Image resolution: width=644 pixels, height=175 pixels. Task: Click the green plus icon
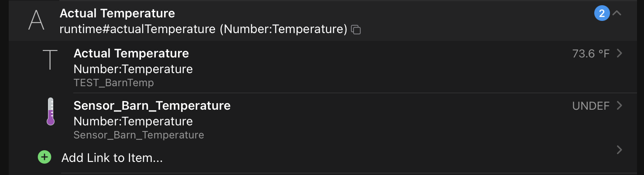click(x=45, y=157)
